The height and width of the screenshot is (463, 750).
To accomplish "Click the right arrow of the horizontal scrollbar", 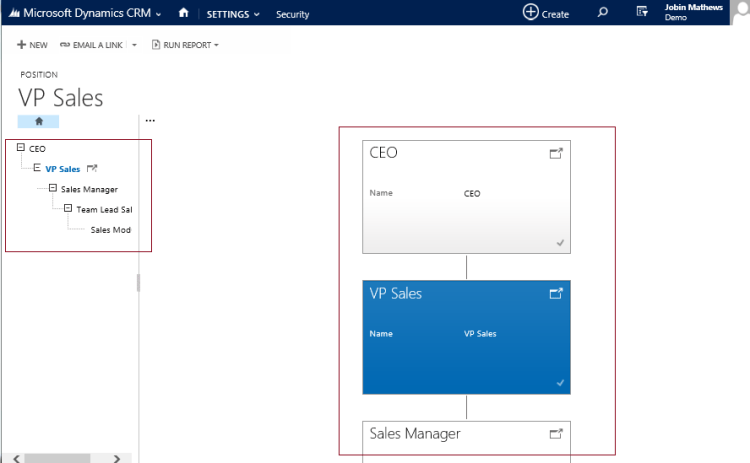I will coord(117,458).
